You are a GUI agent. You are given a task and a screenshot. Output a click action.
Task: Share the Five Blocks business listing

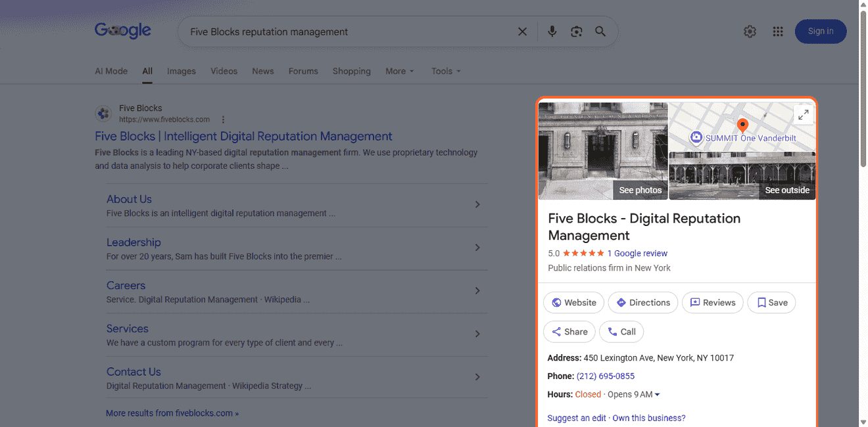pyautogui.click(x=569, y=332)
